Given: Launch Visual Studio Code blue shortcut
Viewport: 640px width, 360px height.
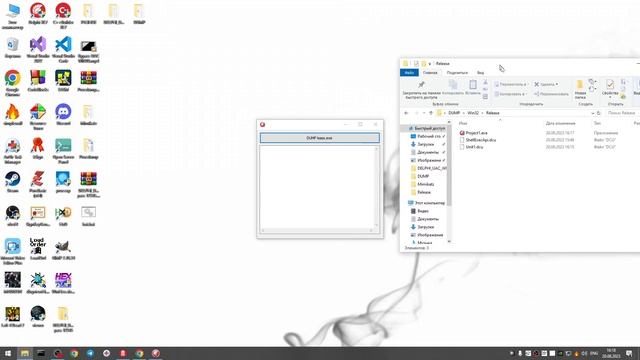Looking at the screenshot, I should (x=63, y=49).
